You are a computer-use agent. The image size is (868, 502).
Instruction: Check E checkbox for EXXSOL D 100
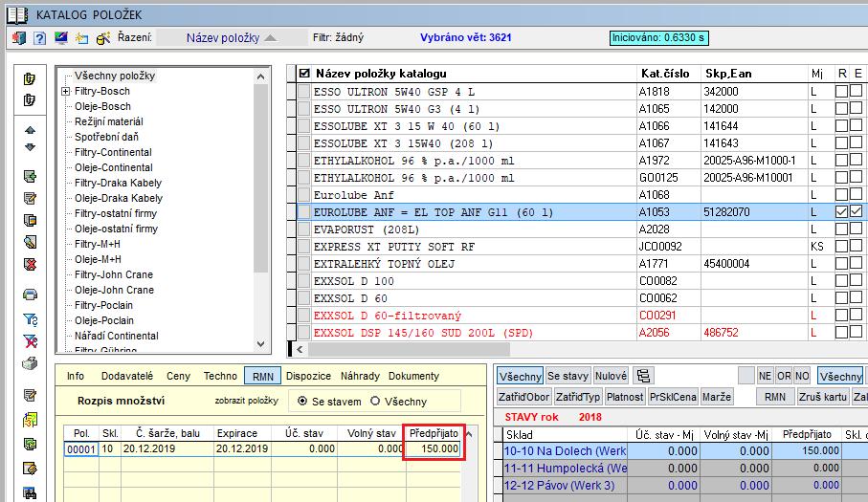pyautogui.click(x=856, y=280)
